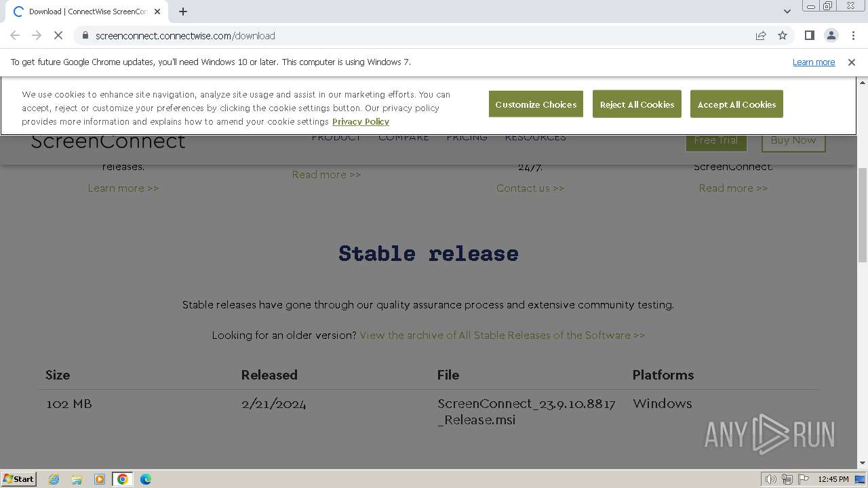View the archive of All Stable Releases
Image resolution: width=868 pixels, height=488 pixels.
pos(502,335)
